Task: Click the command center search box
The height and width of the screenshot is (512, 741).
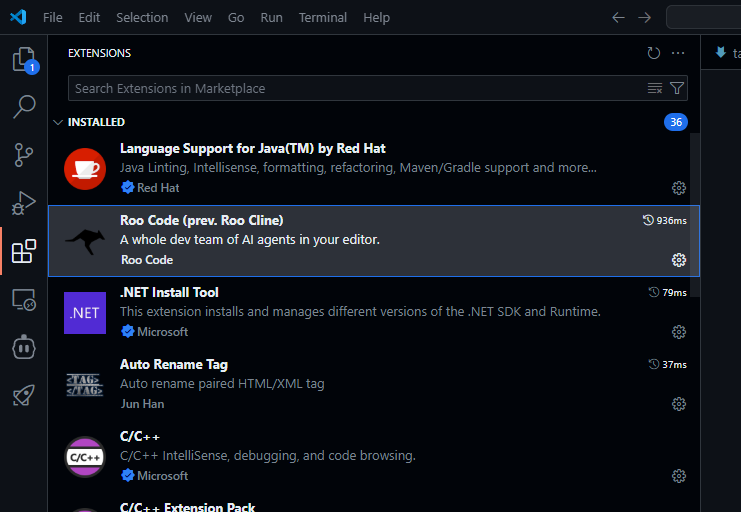Action: (704, 17)
